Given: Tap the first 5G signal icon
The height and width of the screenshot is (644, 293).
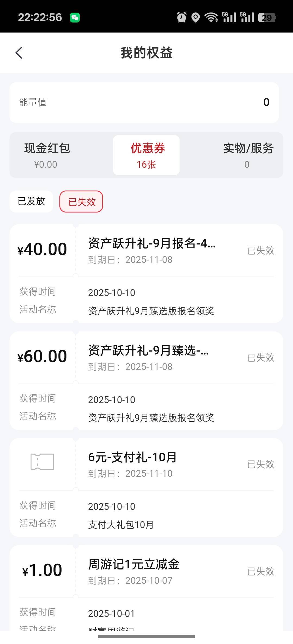Looking at the screenshot, I should 229,18.
